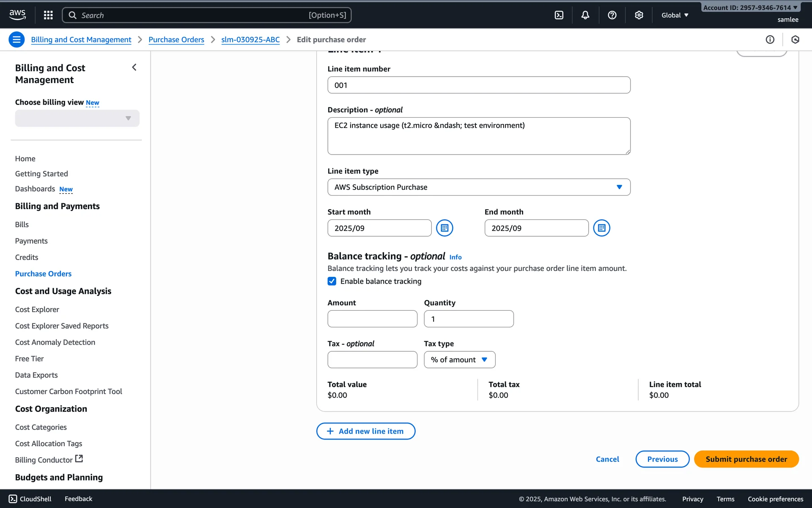Image resolution: width=812 pixels, height=508 pixels.
Task: Open the help question mark icon
Action: coord(612,15)
